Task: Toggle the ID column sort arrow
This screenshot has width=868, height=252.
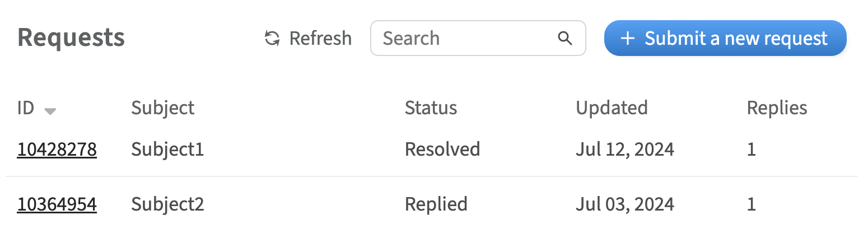Action: [x=50, y=111]
